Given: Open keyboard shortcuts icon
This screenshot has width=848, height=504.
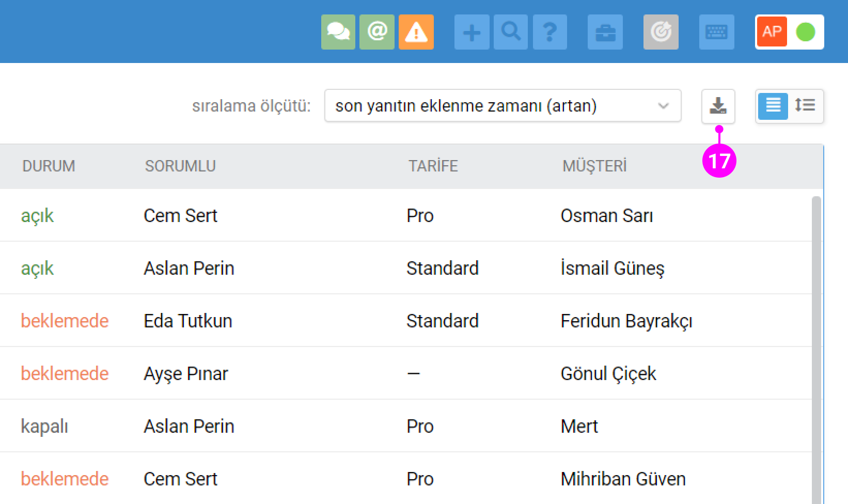Looking at the screenshot, I should pos(716,32).
